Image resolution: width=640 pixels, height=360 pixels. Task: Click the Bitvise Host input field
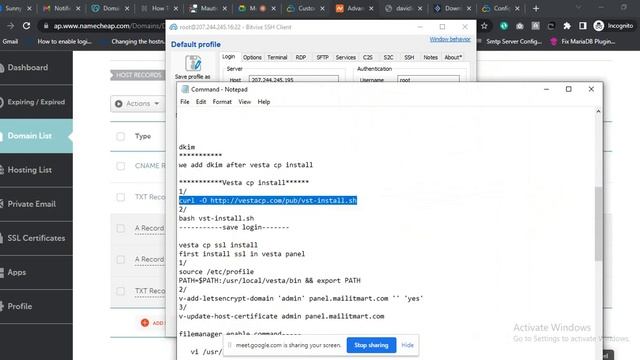293,80
